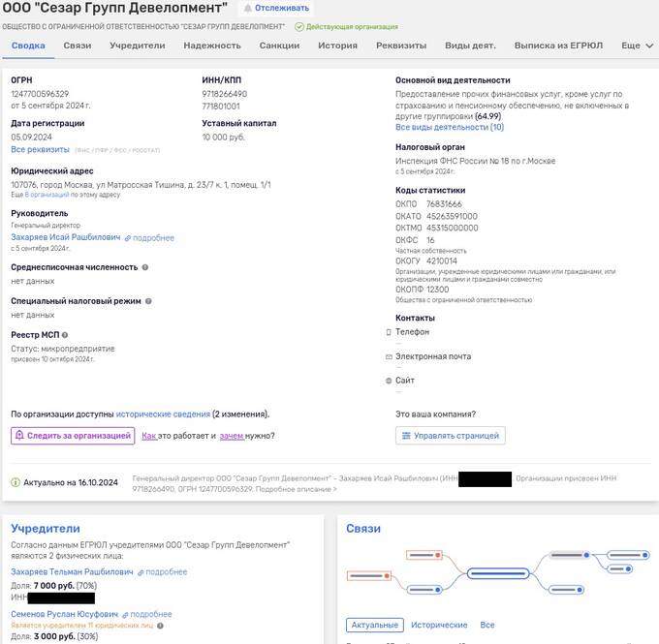659x644 pixels.
Task: Click the 8 организаций link under address
Action: 47,195
